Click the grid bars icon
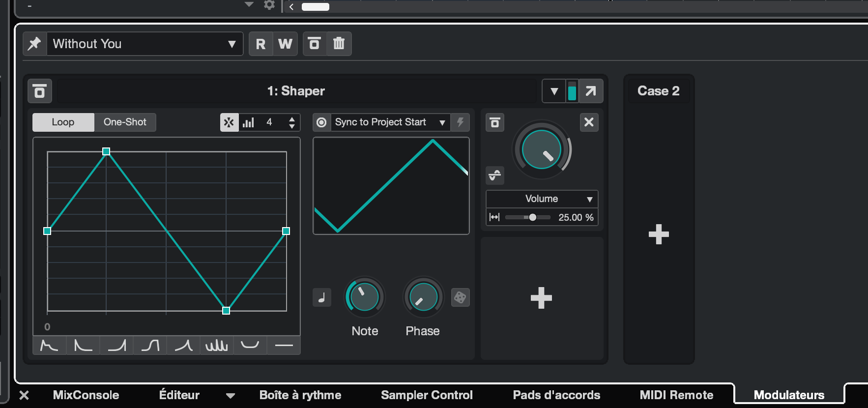The image size is (868, 408). pos(248,122)
